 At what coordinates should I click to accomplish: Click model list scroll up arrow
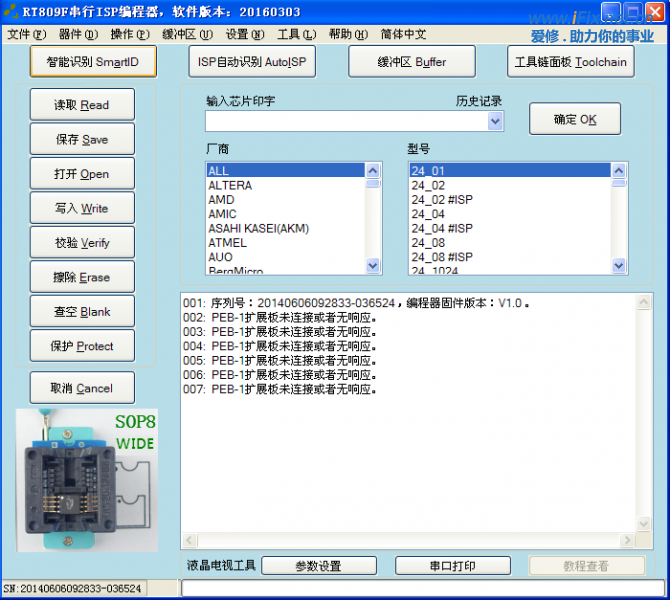click(x=619, y=171)
